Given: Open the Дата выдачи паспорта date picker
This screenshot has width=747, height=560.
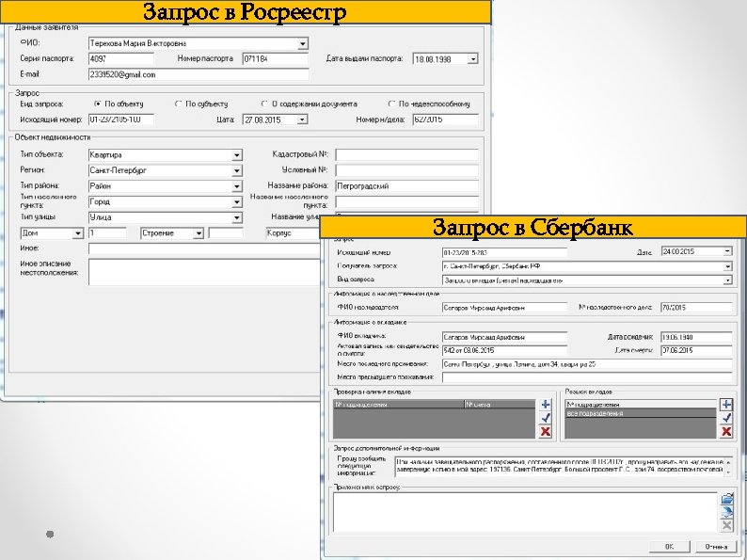Looking at the screenshot, I should 472,59.
